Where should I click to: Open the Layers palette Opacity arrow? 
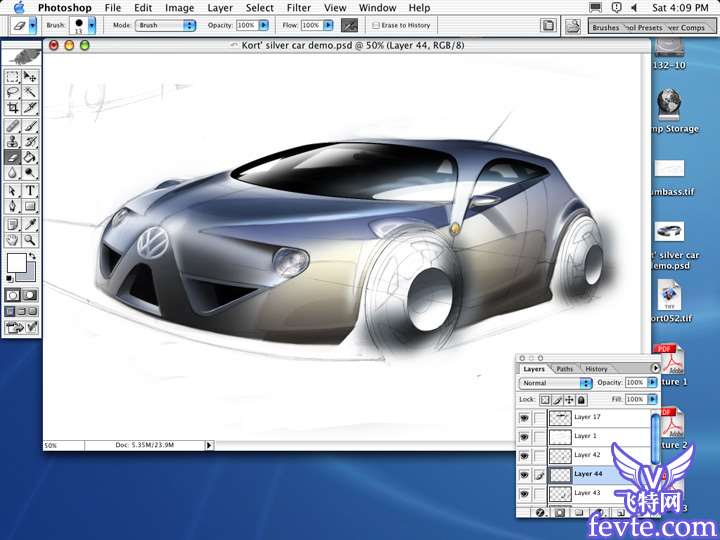click(652, 382)
